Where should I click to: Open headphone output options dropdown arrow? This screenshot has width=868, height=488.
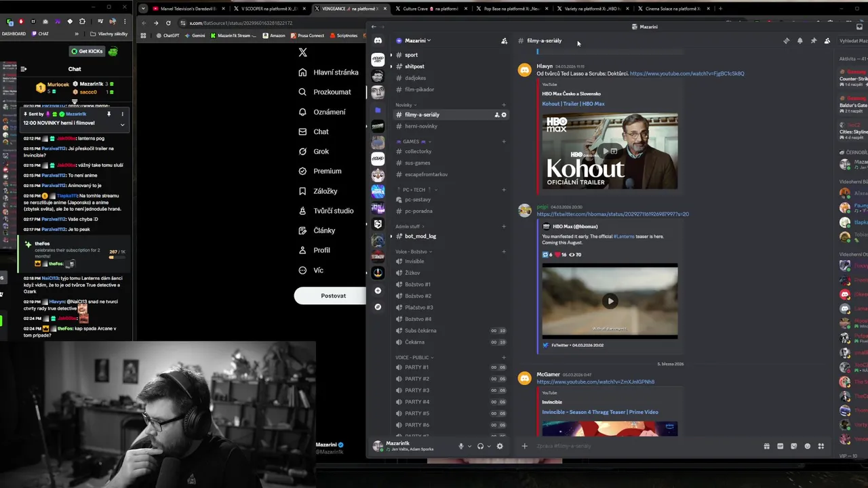click(x=488, y=446)
